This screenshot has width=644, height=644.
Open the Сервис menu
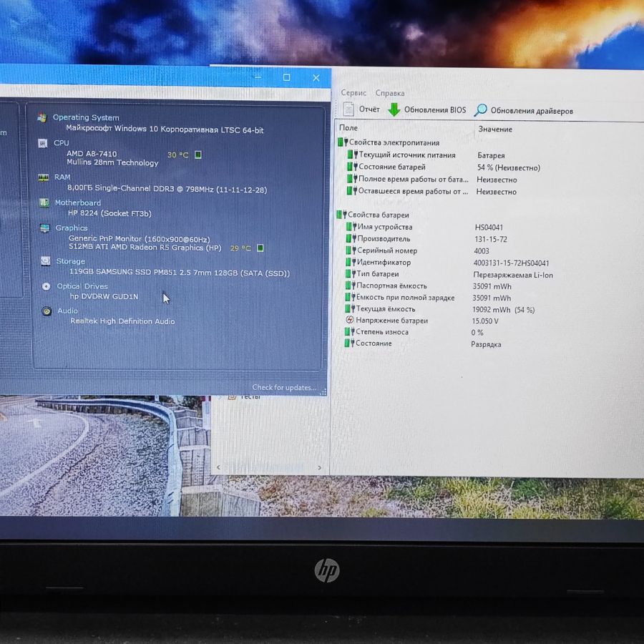353,93
